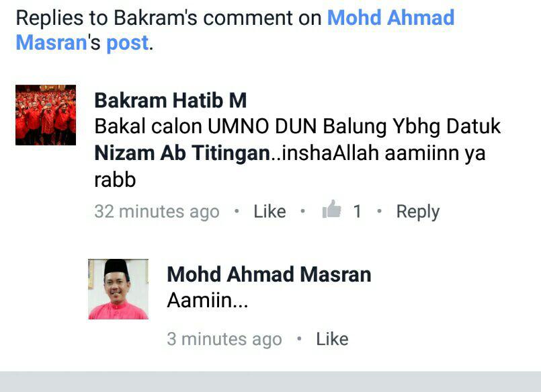Like the 'Aamiin...' reply

[332, 339]
